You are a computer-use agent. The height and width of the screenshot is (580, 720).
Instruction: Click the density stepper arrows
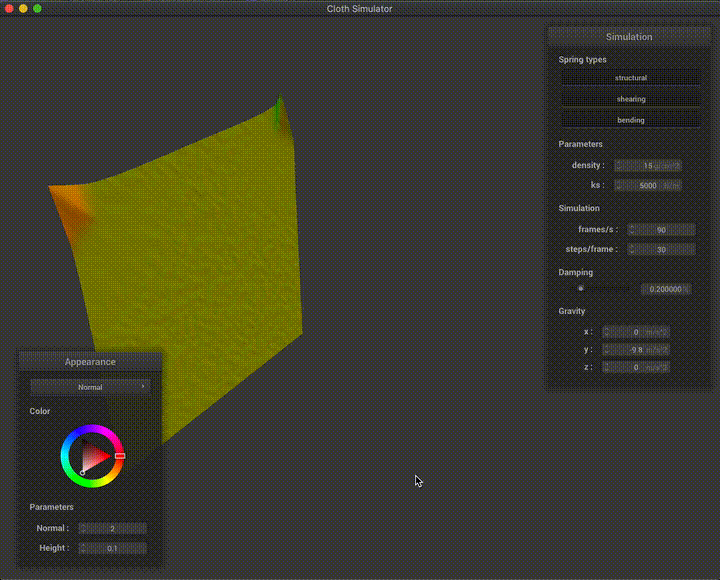(x=618, y=166)
